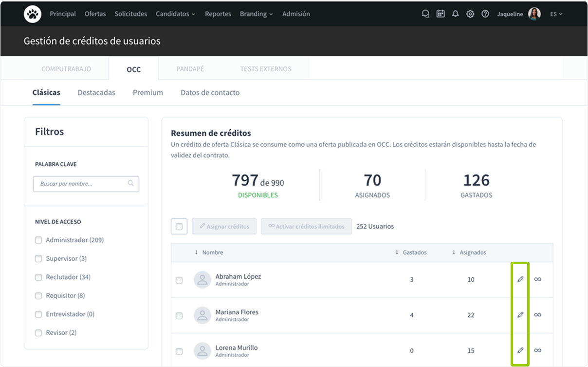
Task: Click the notifications bell icon
Action: tap(455, 14)
